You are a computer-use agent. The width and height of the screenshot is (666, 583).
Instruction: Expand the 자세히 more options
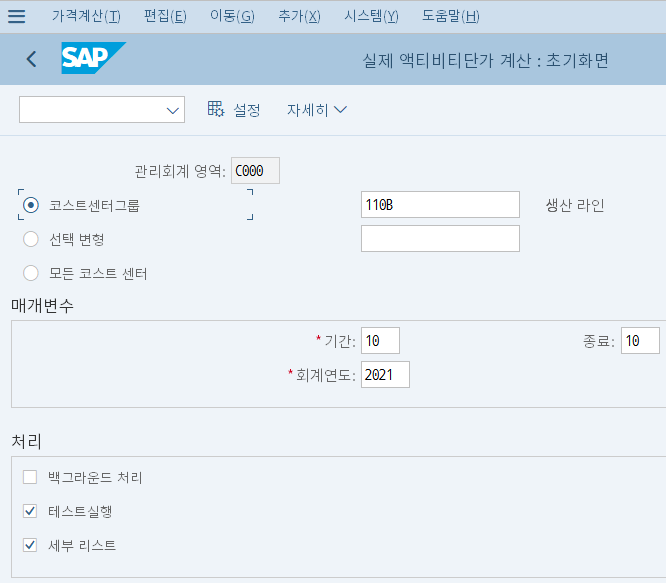[x=317, y=110]
